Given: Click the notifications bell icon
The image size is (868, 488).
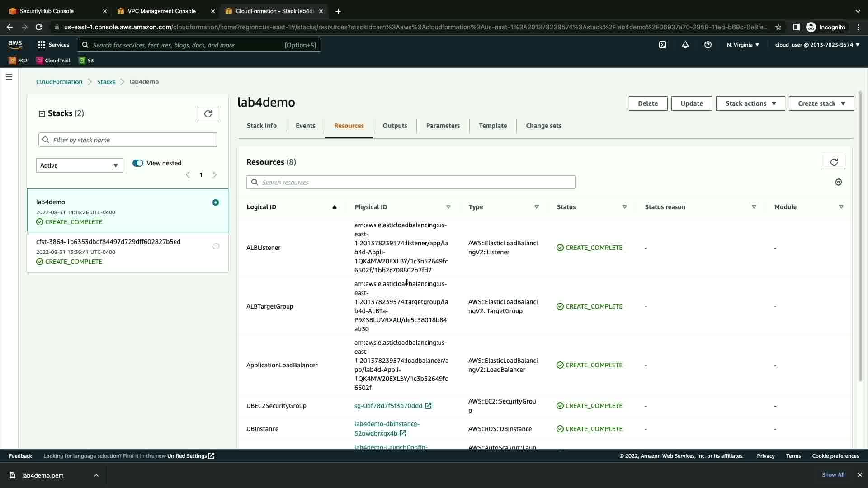Looking at the screenshot, I should coord(685,45).
